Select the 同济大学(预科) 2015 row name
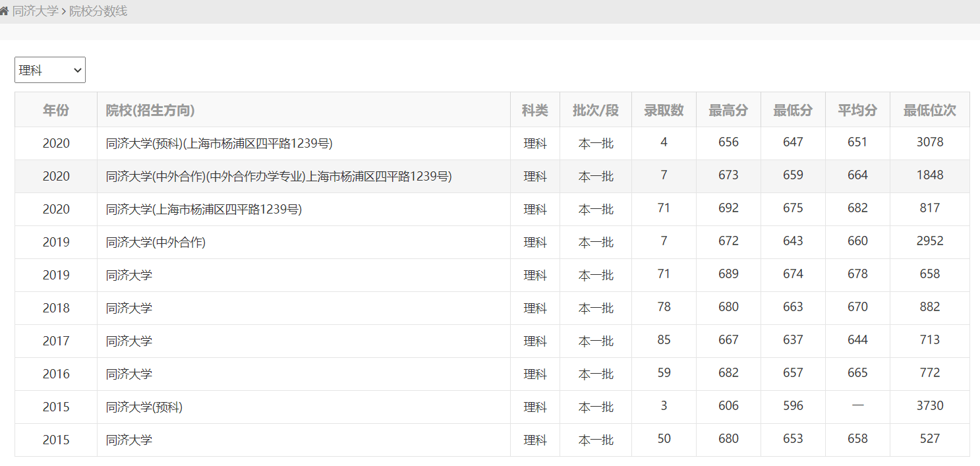This screenshot has height=466, width=980. [x=144, y=407]
